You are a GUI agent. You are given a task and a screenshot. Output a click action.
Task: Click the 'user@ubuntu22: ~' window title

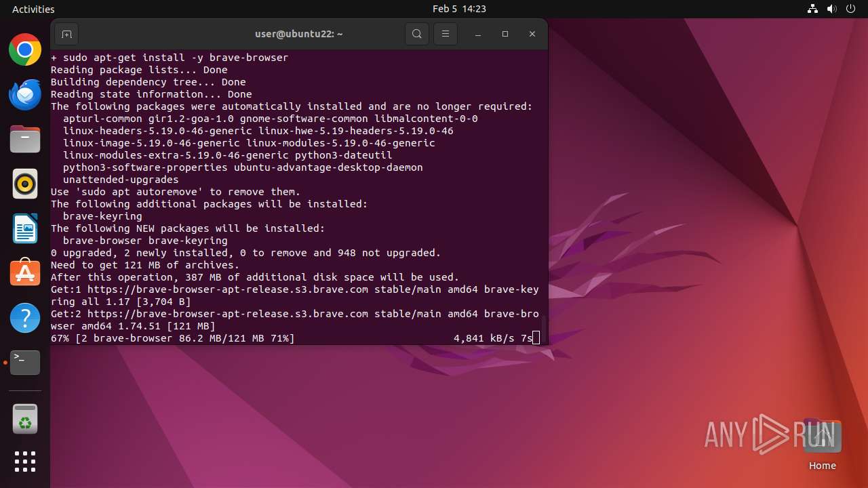[299, 34]
